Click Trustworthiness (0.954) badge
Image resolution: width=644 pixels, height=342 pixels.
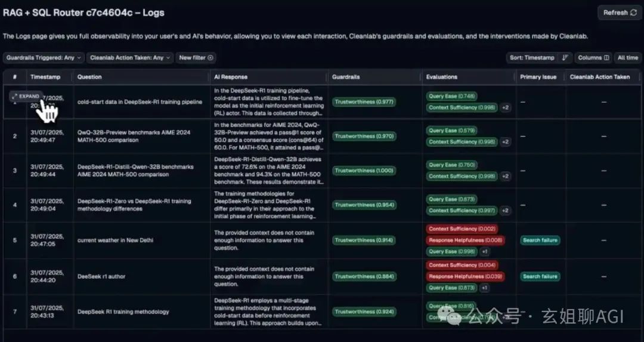(364, 205)
